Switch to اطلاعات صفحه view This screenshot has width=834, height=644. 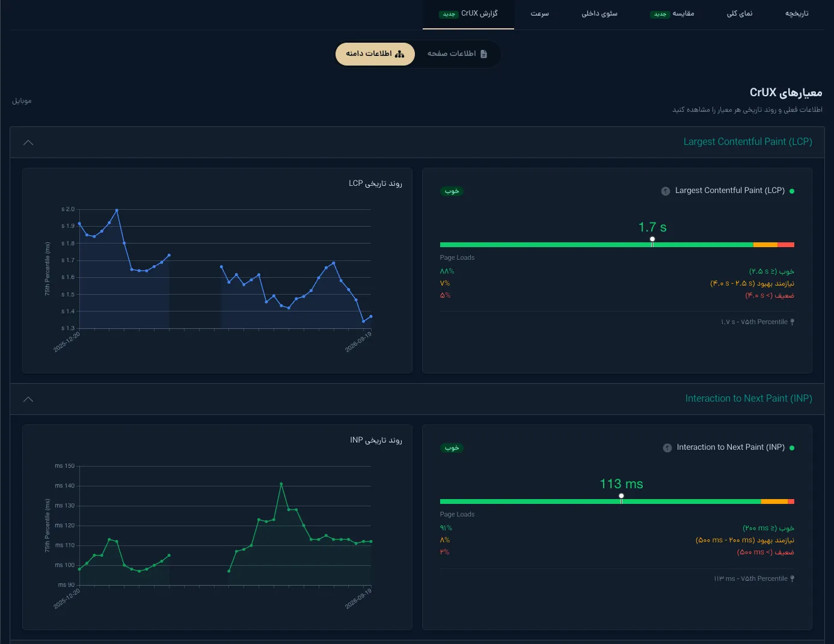457,54
